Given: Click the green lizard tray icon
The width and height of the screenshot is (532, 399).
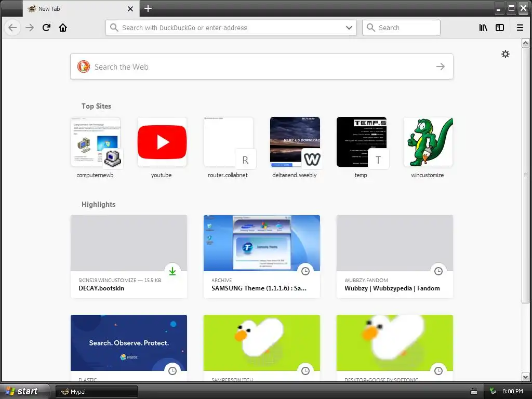Looking at the screenshot, I should click(493, 391).
